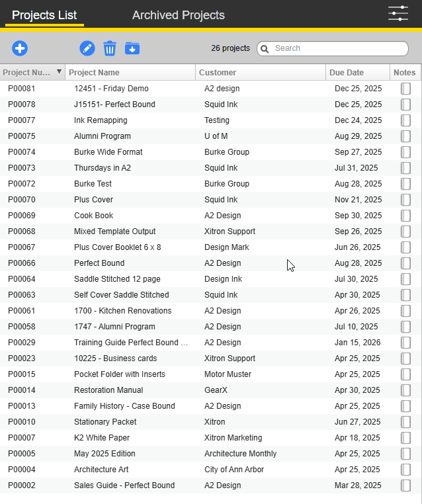Click the magnifier icon in search box

(x=265, y=49)
